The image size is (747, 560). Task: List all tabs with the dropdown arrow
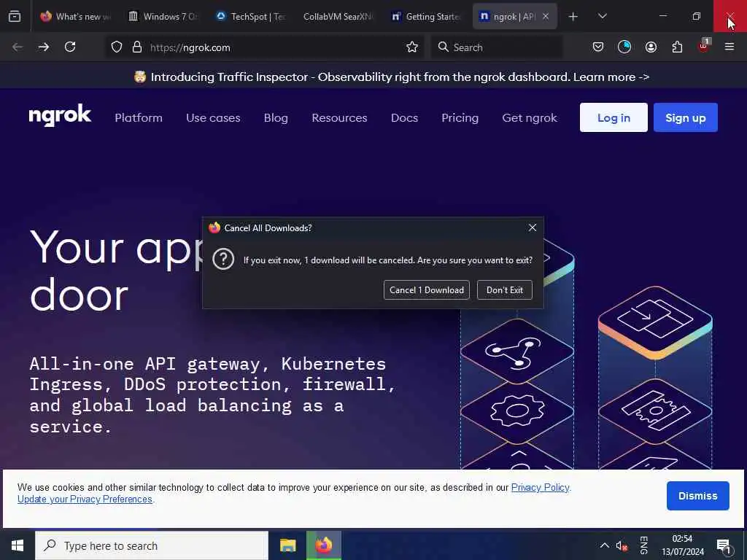pyautogui.click(x=602, y=16)
